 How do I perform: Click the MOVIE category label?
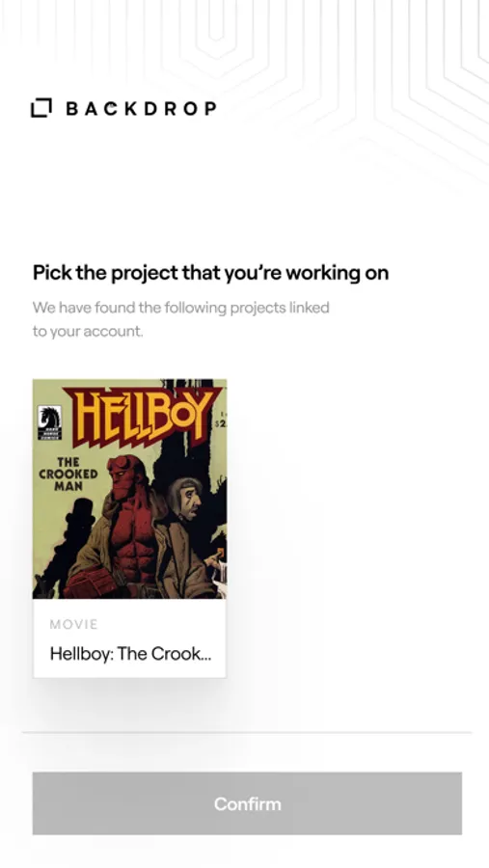point(73,624)
